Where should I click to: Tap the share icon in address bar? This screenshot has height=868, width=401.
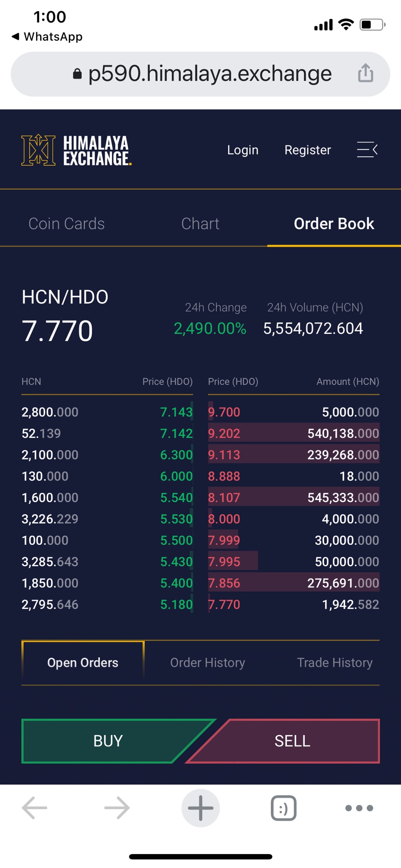pos(365,73)
